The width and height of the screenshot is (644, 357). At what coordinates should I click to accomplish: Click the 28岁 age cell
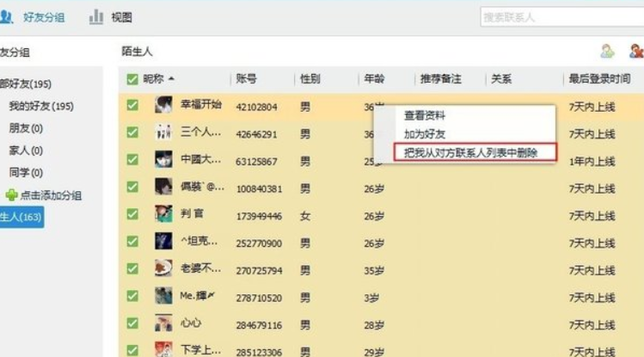pyautogui.click(x=374, y=325)
